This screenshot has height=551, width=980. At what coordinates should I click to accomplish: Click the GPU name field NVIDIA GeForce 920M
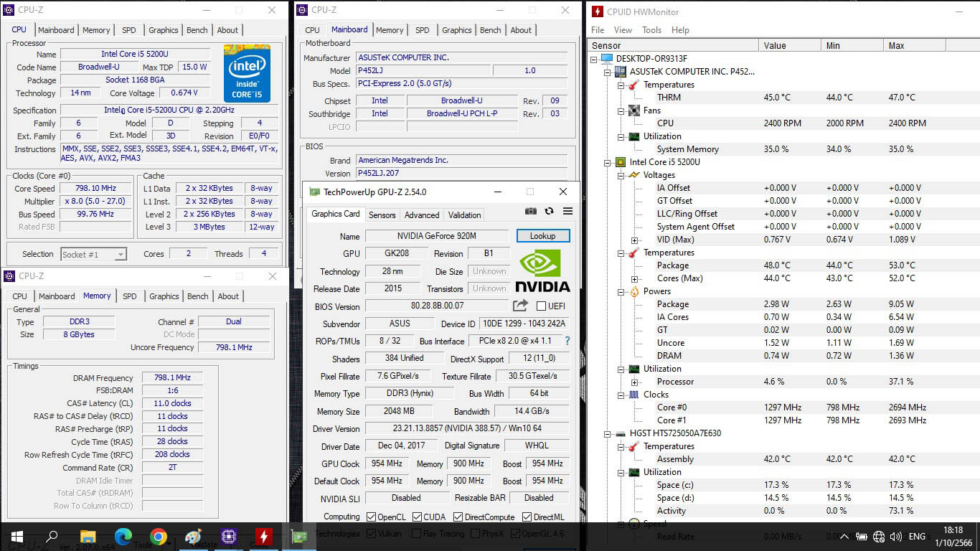436,236
